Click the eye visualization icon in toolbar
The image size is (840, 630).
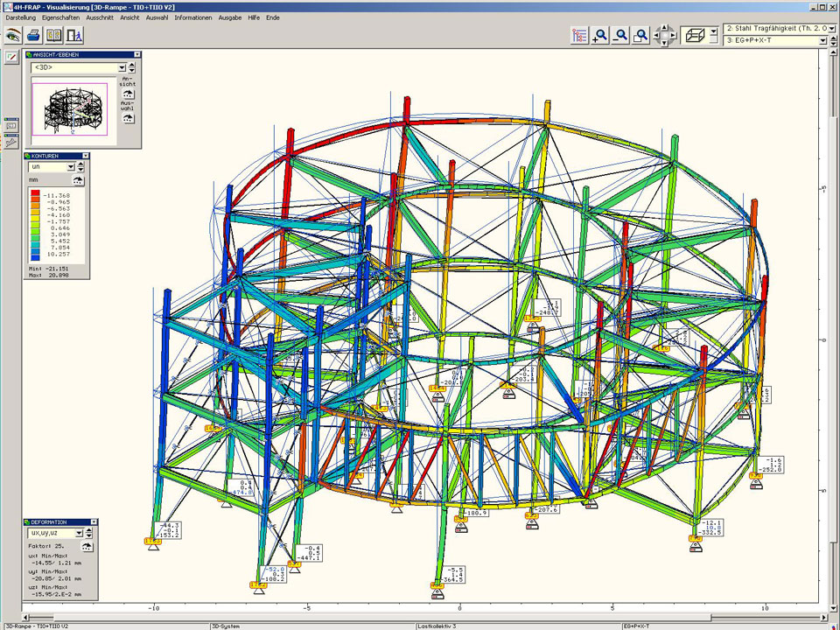pyautogui.click(x=13, y=35)
